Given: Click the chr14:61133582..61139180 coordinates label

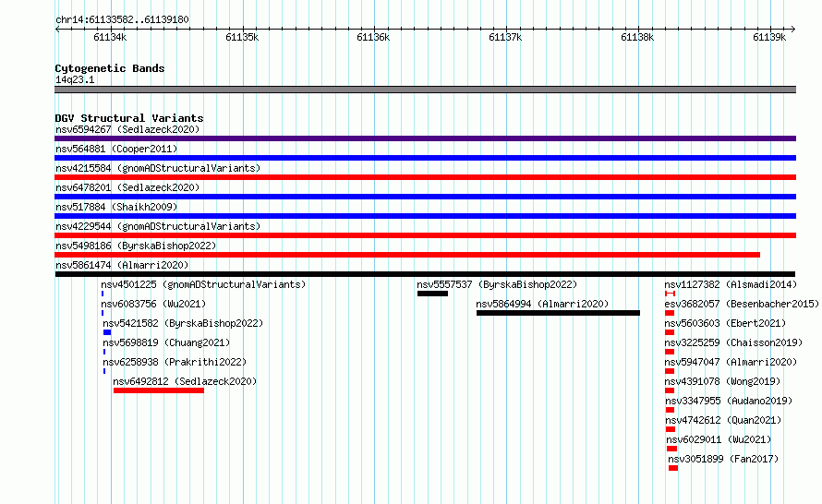Looking at the screenshot, I should click(122, 19).
